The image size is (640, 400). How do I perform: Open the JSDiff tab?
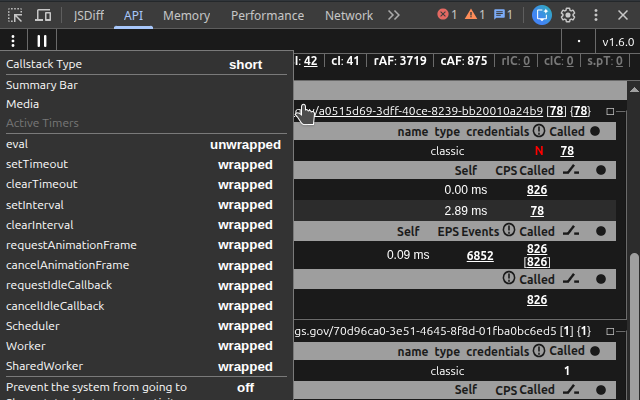coord(89,16)
